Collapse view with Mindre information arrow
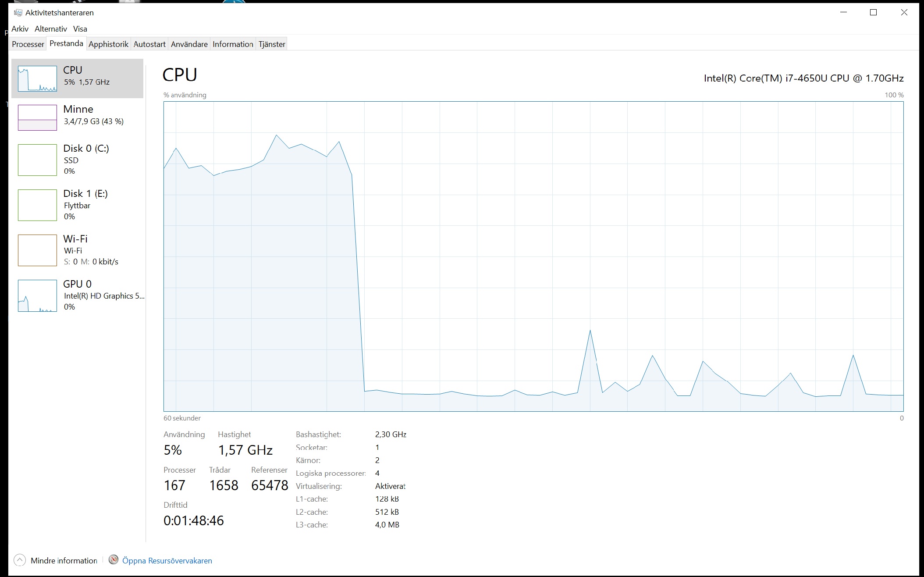Screen dimensions: 924x577 tap(20, 560)
